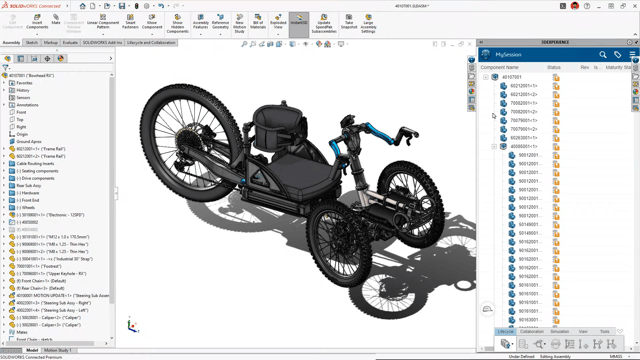Click the Home icon in title bar
This screenshot has height=360, width=640.
[x=82, y=6]
